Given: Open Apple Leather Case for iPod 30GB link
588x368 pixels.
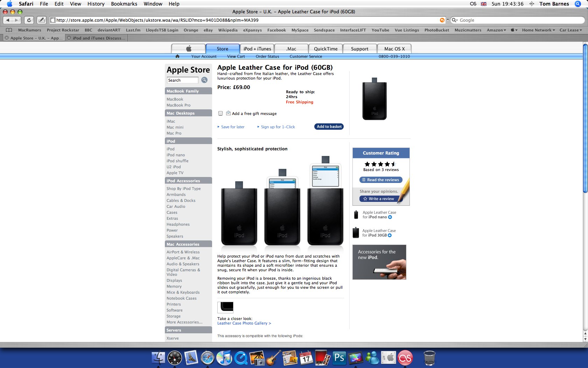Looking at the screenshot, I should tap(379, 233).
